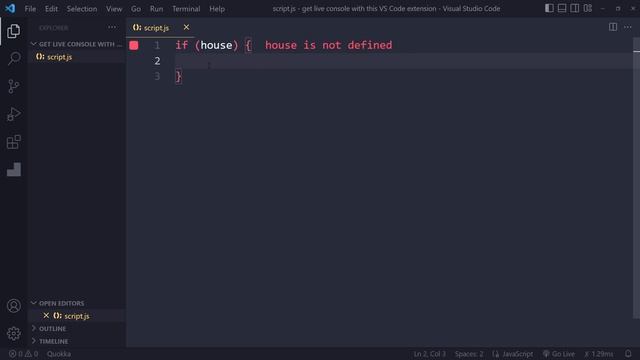The width and height of the screenshot is (640, 360).
Task: Split the editor right
Action: point(613,27)
